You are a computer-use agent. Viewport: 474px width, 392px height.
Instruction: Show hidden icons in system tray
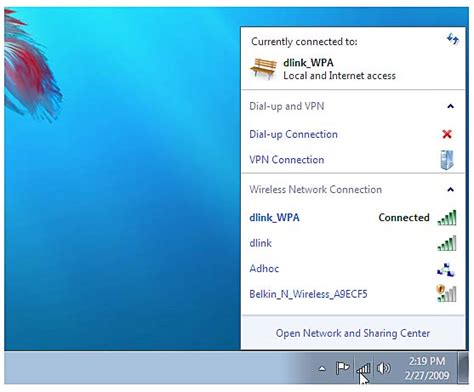[x=322, y=368]
